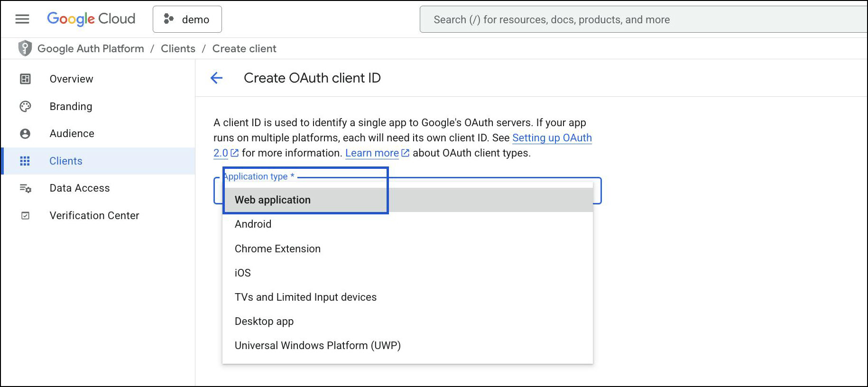The height and width of the screenshot is (387, 868).
Task: Open Clients in the sidebar menu
Action: (x=66, y=161)
